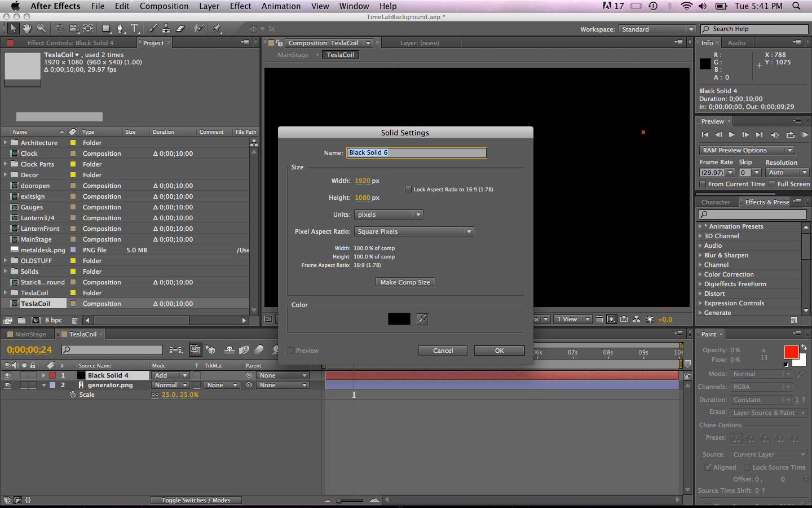Open the Animation menu

click(x=281, y=6)
